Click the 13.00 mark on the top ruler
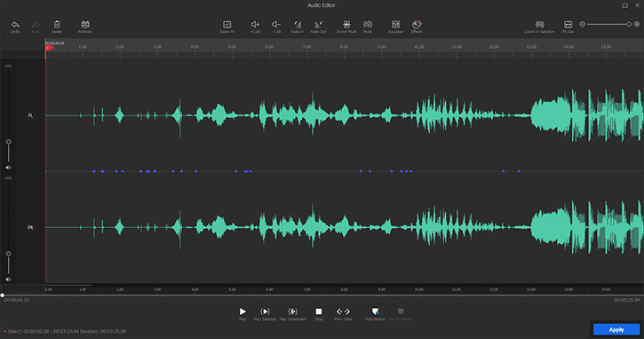Image resolution: width=644 pixels, height=339 pixels. (531, 47)
